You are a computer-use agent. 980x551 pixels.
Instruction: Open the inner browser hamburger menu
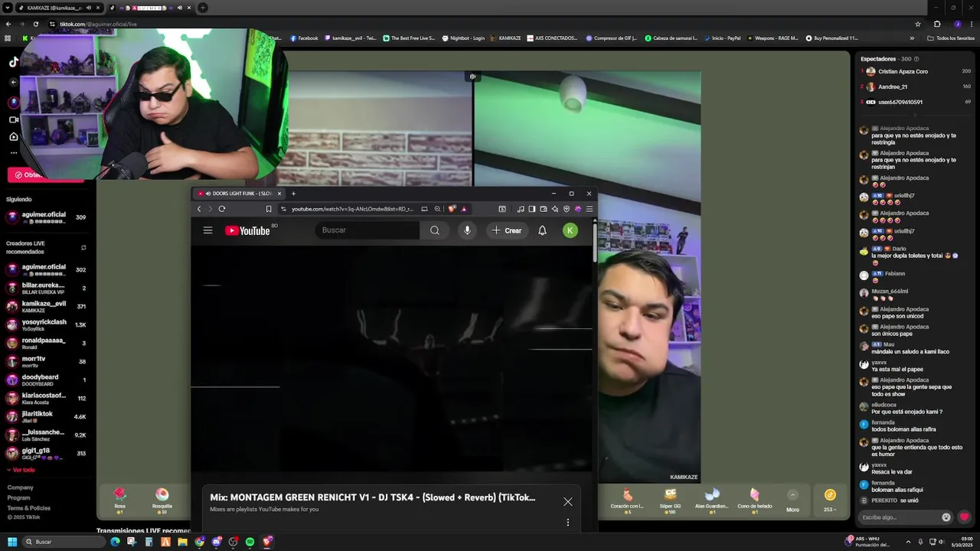pos(589,209)
